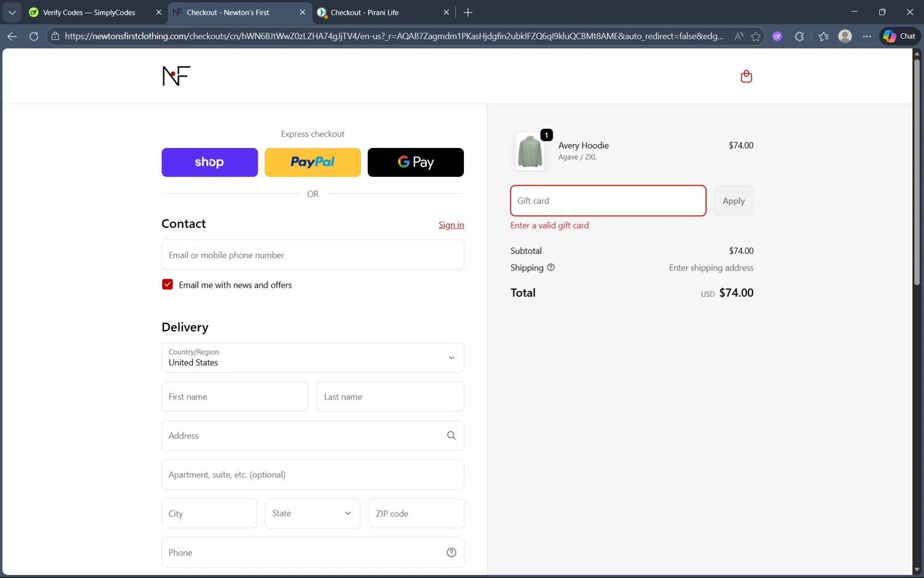Open the purple shopping extension icon
This screenshot has width=924, height=578.
(x=777, y=36)
